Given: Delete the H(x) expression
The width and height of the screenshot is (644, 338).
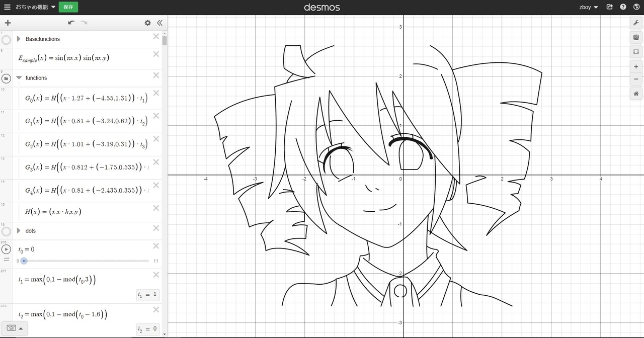Looking at the screenshot, I should (x=156, y=208).
